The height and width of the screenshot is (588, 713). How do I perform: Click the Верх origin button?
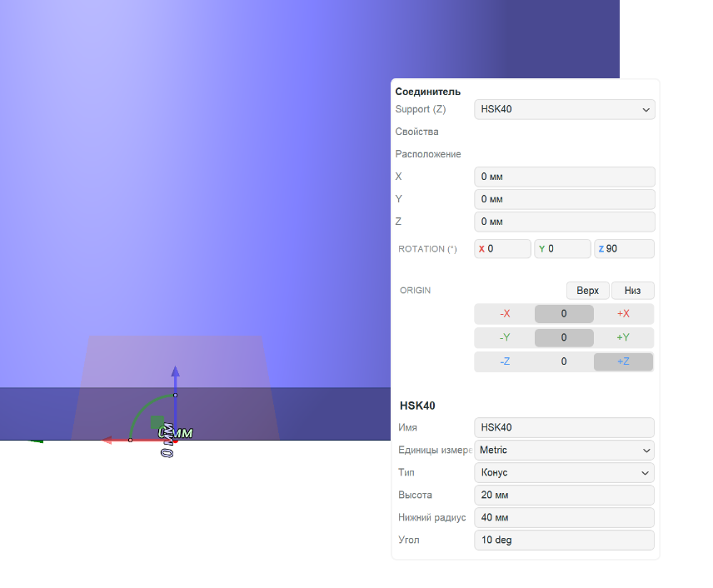(x=587, y=291)
